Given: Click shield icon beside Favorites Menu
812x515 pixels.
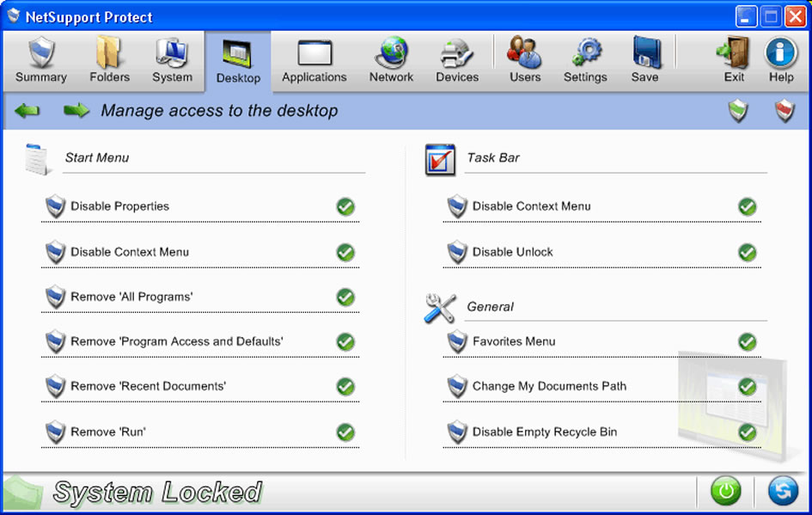Looking at the screenshot, I should coord(457,342).
